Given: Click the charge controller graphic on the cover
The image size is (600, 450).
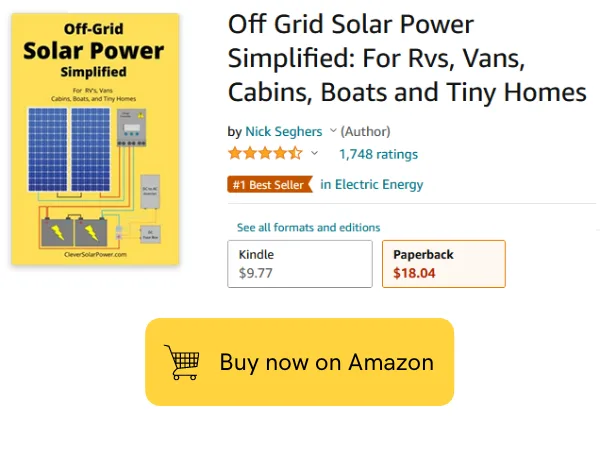Looking at the screenshot, I should pyautogui.click(x=131, y=130).
